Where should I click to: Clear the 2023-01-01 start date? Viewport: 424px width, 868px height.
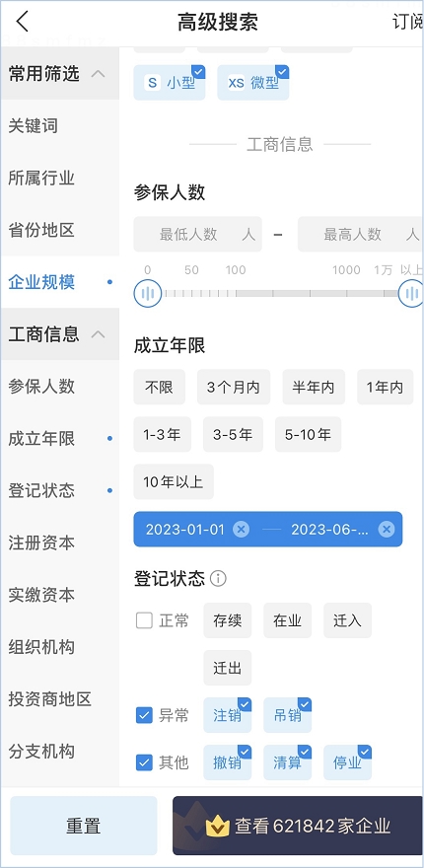point(241,530)
